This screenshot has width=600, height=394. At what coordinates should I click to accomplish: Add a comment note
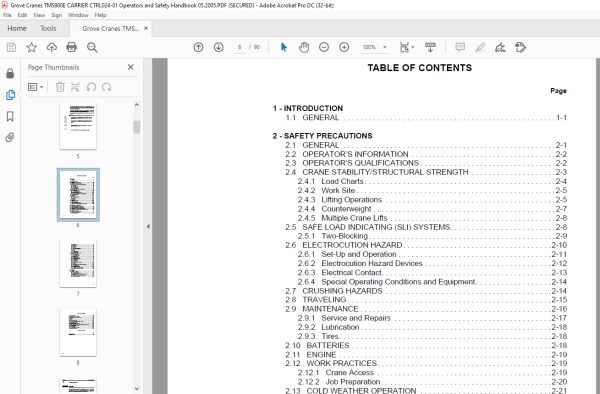pyautogui.click(x=460, y=47)
